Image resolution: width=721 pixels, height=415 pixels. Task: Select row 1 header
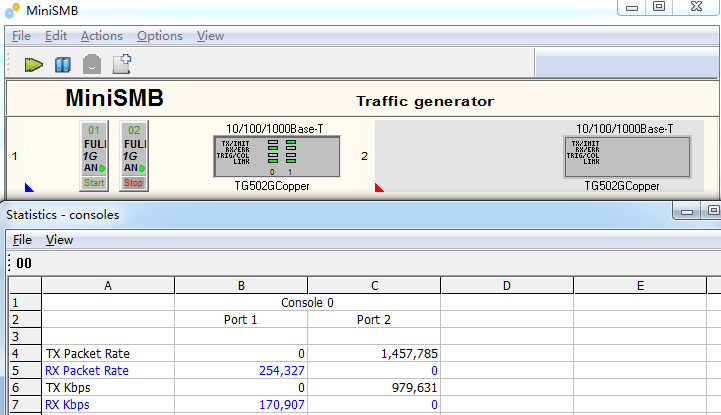[x=25, y=302]
